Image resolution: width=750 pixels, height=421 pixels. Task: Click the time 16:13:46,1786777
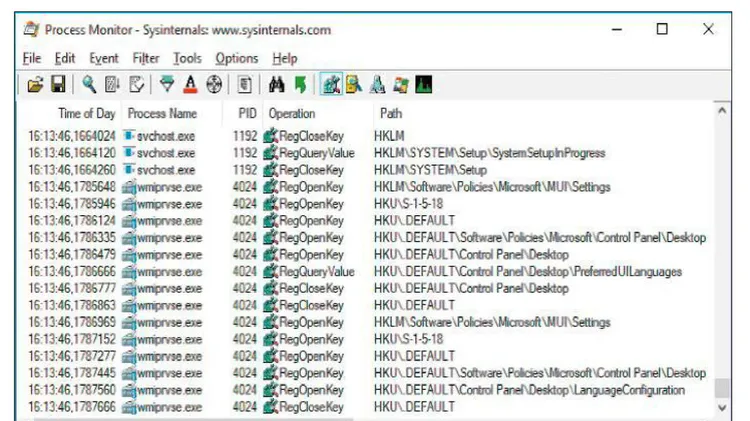coord(72,288)
